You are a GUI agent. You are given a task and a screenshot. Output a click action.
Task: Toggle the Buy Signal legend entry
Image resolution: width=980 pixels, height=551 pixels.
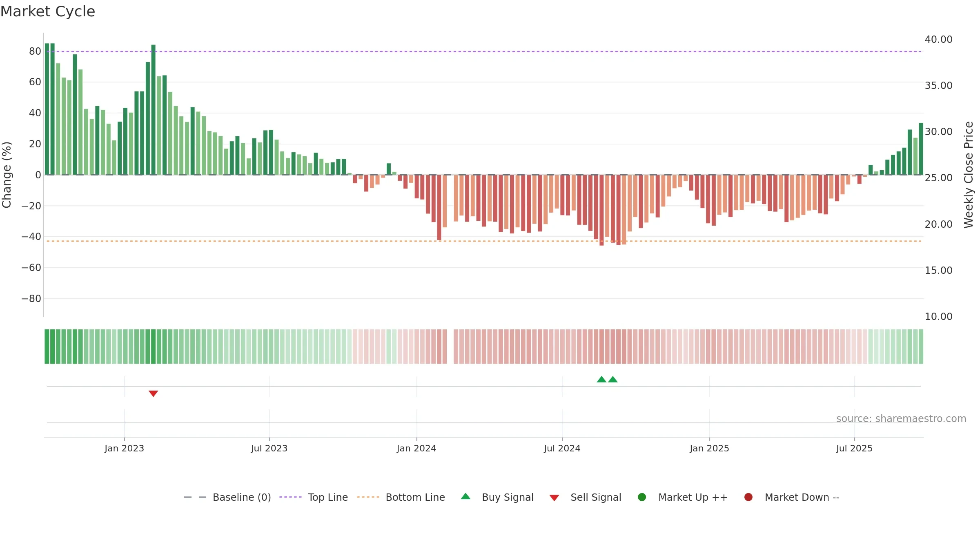point(497,497)
